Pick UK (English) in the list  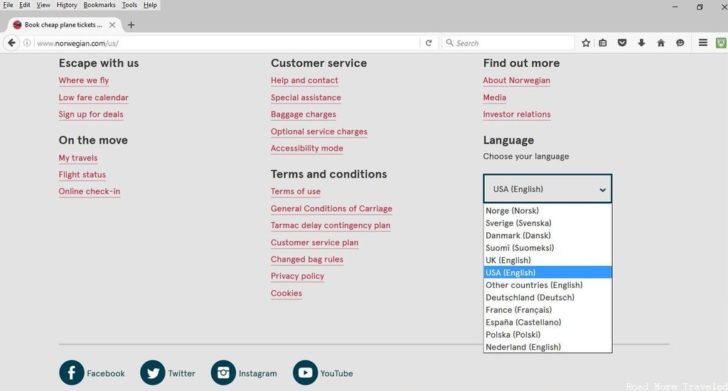547,260
